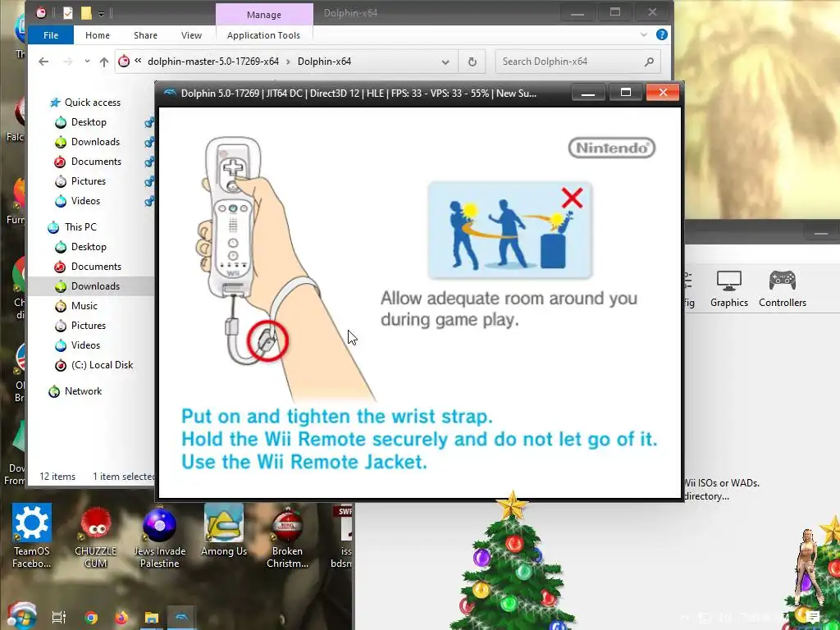Screen dimensions: 840x630
Task: Open Task View on the taskbar
Action: pos(59,618)
